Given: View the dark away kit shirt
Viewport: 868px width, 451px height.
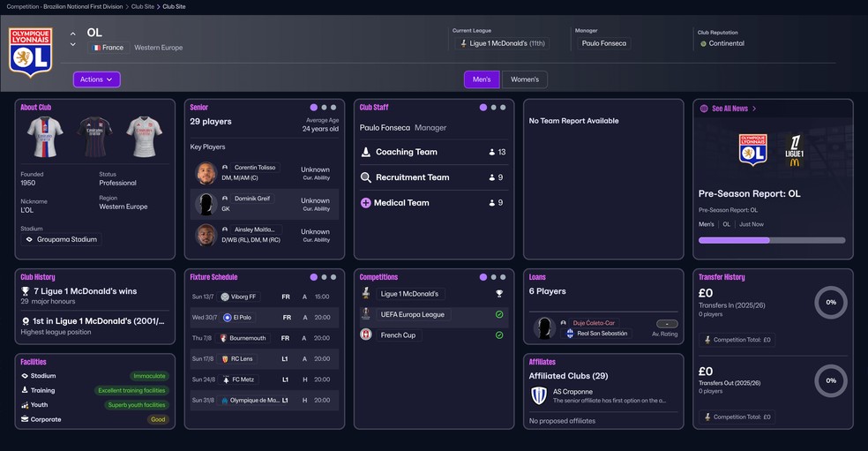Looking at the screenshot, I should click(x=94, y=137).
